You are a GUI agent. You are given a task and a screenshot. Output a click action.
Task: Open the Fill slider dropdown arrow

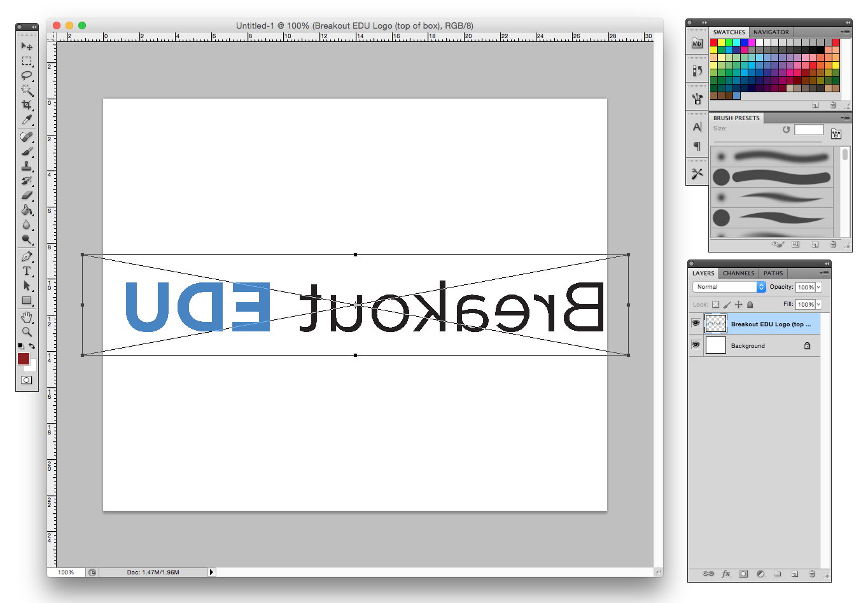point(818,305)
